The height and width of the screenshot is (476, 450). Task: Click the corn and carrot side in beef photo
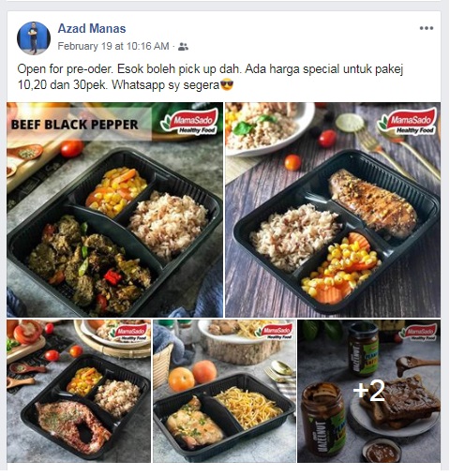[x=116, y=190]
